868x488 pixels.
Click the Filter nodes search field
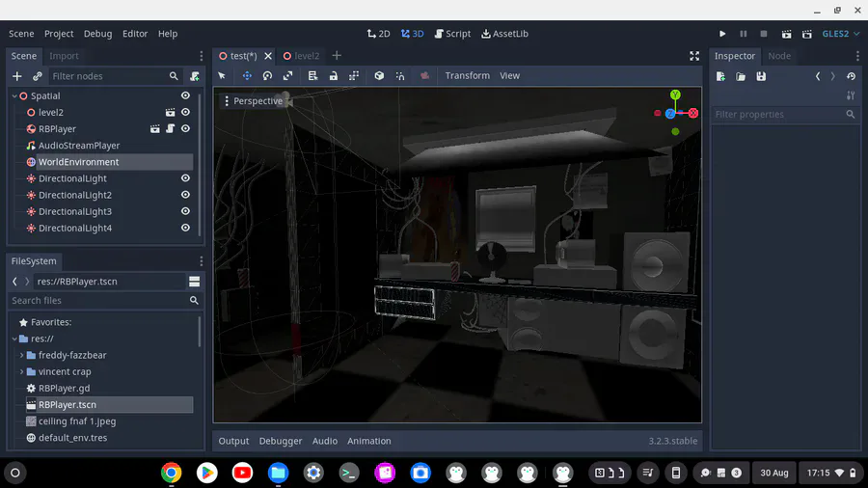click(x=115, y=76)
